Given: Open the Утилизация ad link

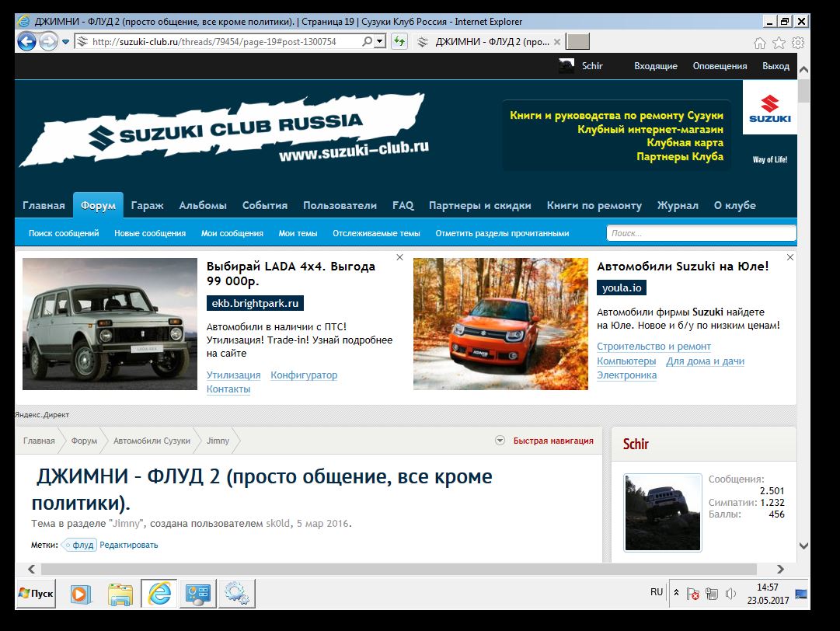Looking at the screenshot, I should click(234, 375).
